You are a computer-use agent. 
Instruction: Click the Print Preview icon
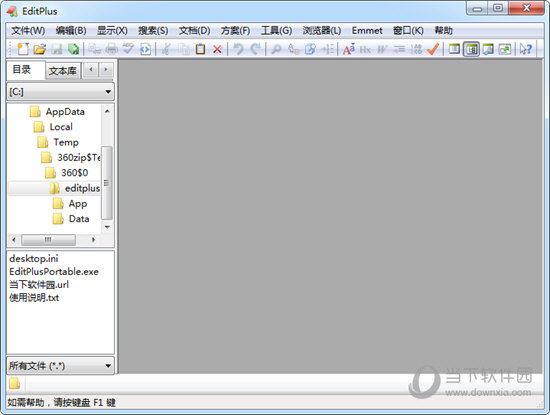point(94,49)
